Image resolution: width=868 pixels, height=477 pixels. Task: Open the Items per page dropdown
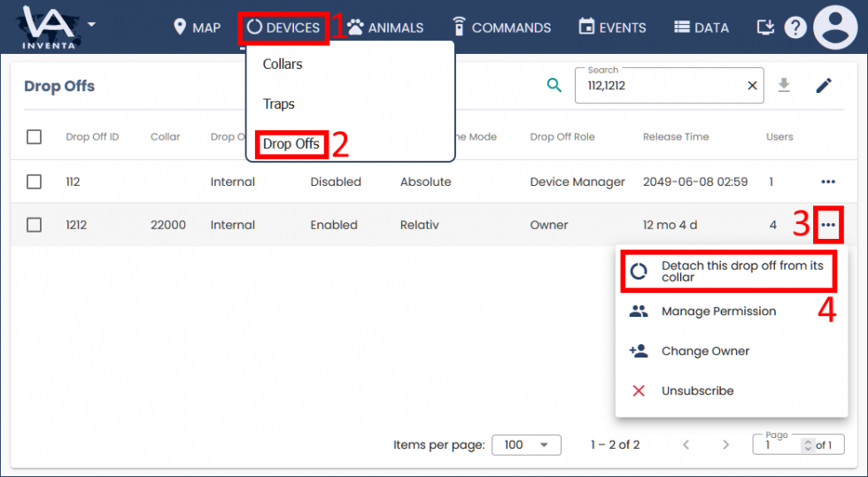[526, 444]
